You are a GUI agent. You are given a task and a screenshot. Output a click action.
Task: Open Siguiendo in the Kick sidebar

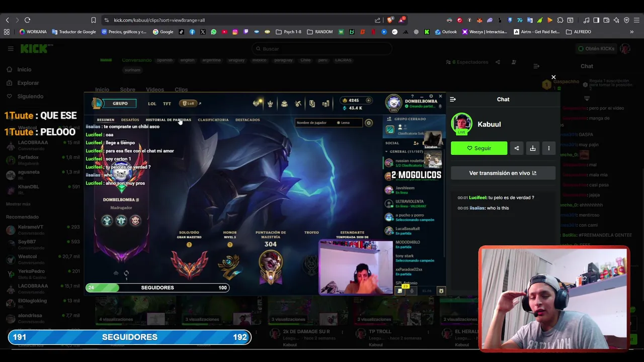click(x=30, y=96)
